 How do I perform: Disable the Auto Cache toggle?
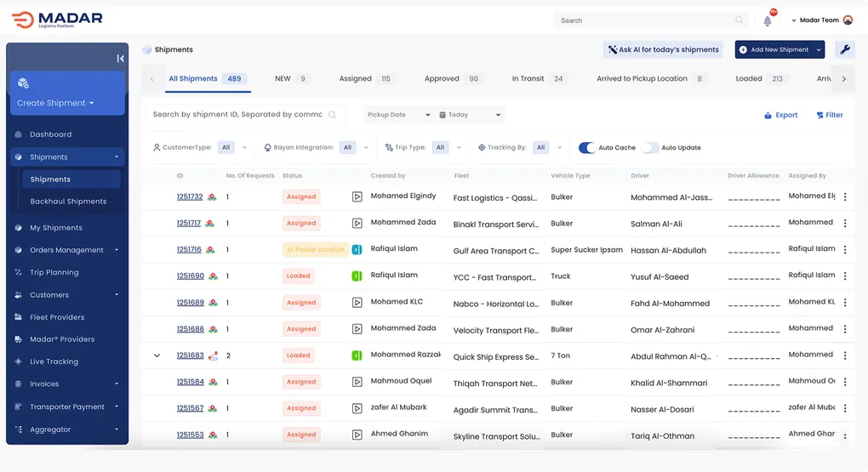pos(587,148)
